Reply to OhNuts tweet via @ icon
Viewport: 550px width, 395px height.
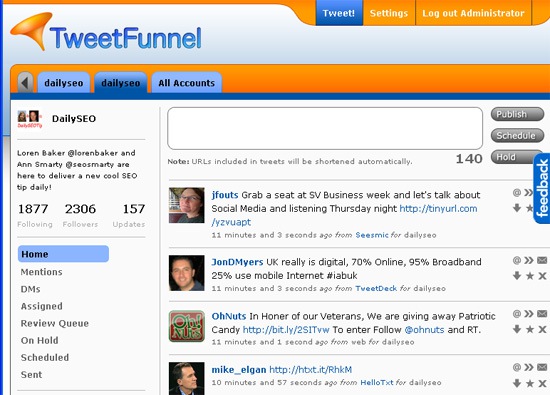point(517,314)
